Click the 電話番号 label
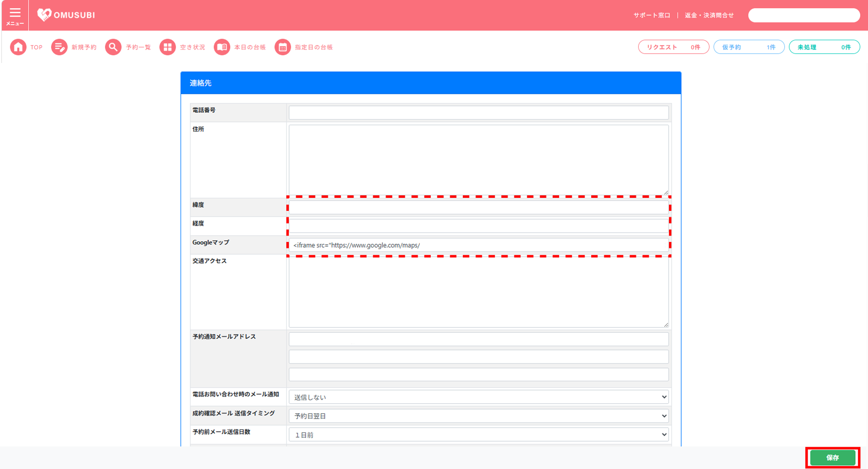 tap(204, 110)
